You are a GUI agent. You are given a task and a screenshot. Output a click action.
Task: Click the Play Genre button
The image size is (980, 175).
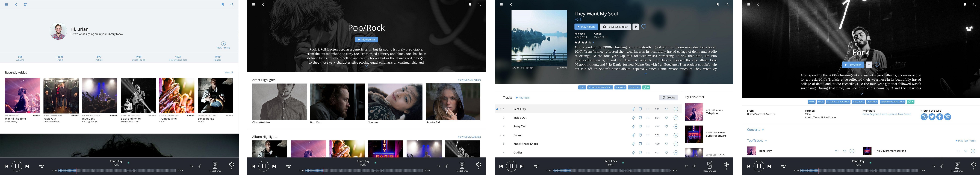[x=366, y=40]
